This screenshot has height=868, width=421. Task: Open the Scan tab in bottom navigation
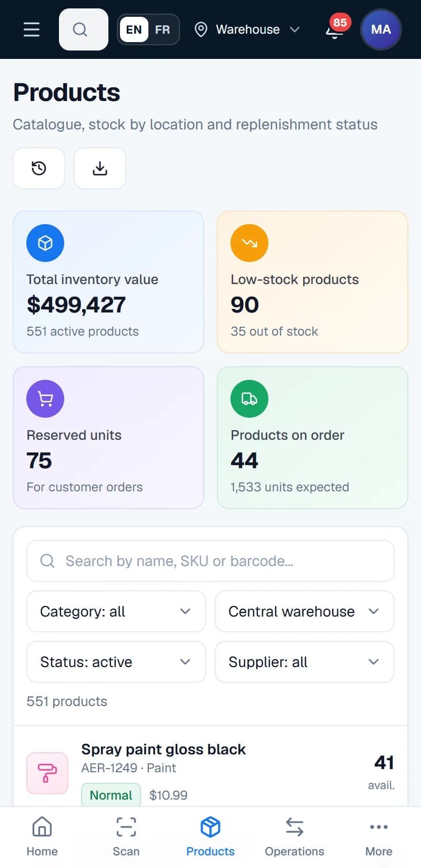(126, 836)
